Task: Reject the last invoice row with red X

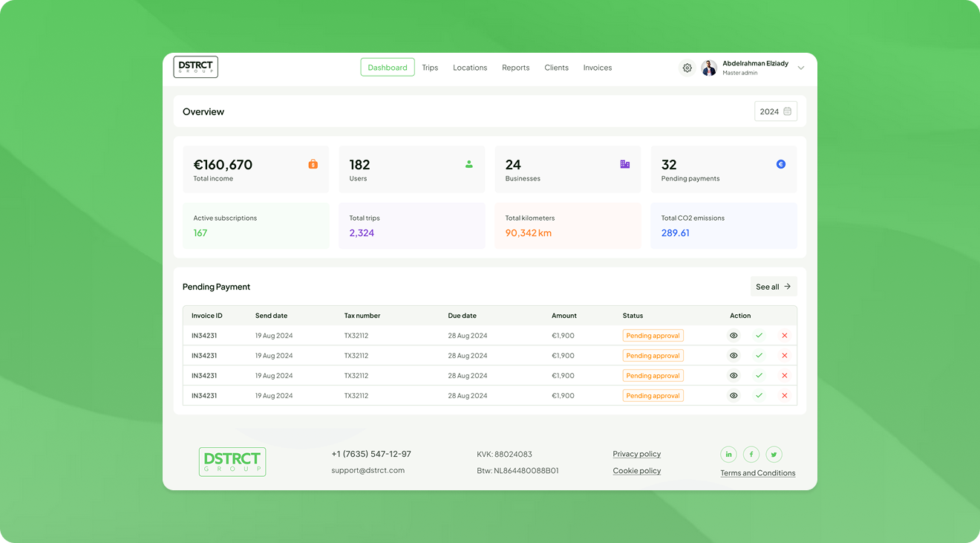Action: pos(784,396)
